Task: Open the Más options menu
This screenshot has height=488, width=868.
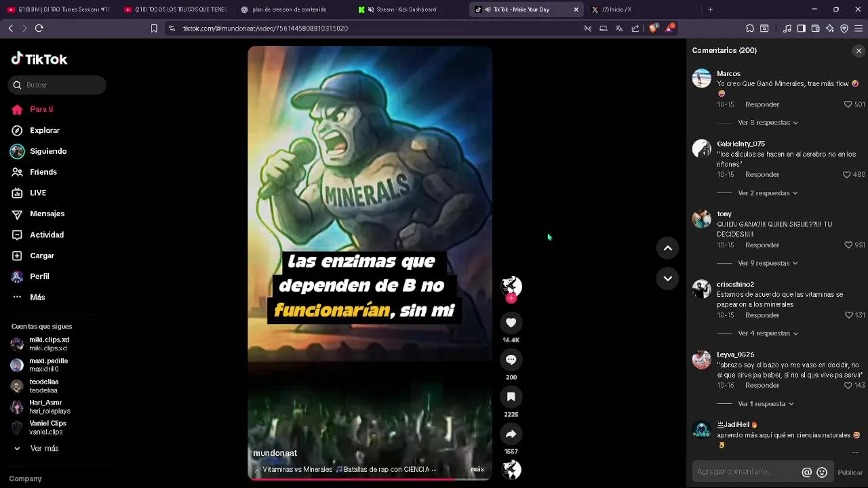Action: pyautogui.click(x=37, y=298)
